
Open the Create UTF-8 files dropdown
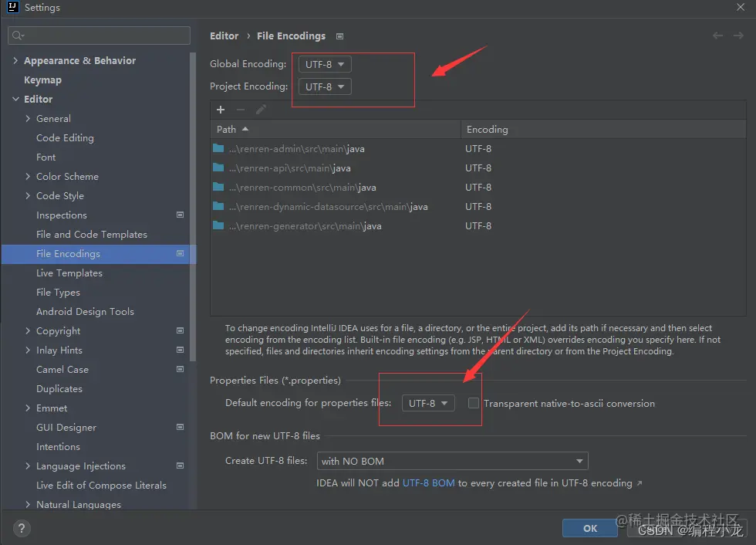click(x=452, y=461)
